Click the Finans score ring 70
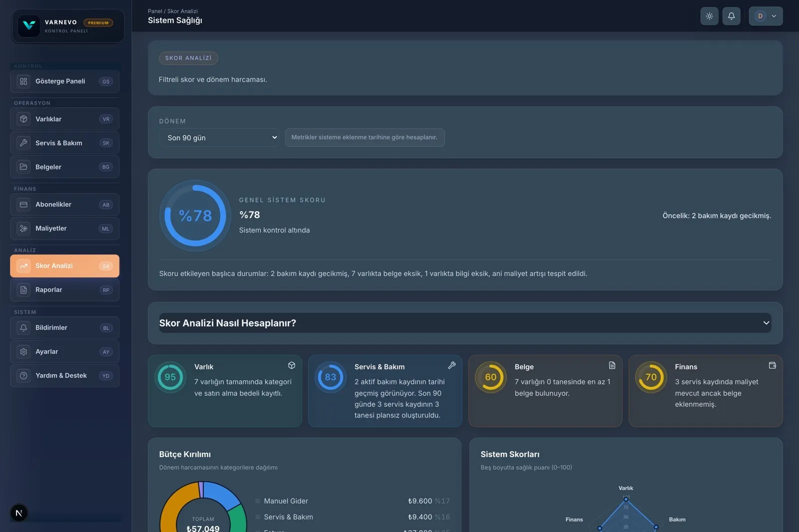Screen dimensions: 799x532 coord(651,377)
